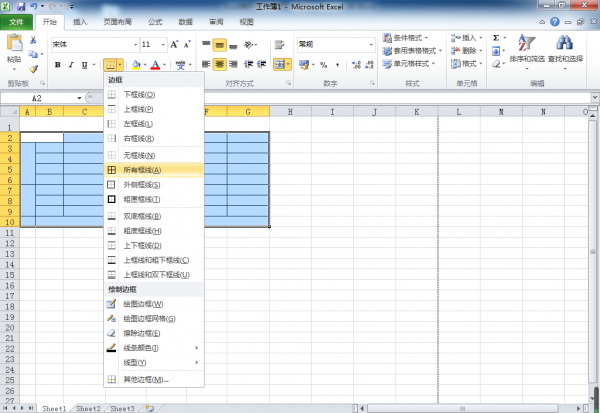Increase font size with the large A

tap(174, 44)
